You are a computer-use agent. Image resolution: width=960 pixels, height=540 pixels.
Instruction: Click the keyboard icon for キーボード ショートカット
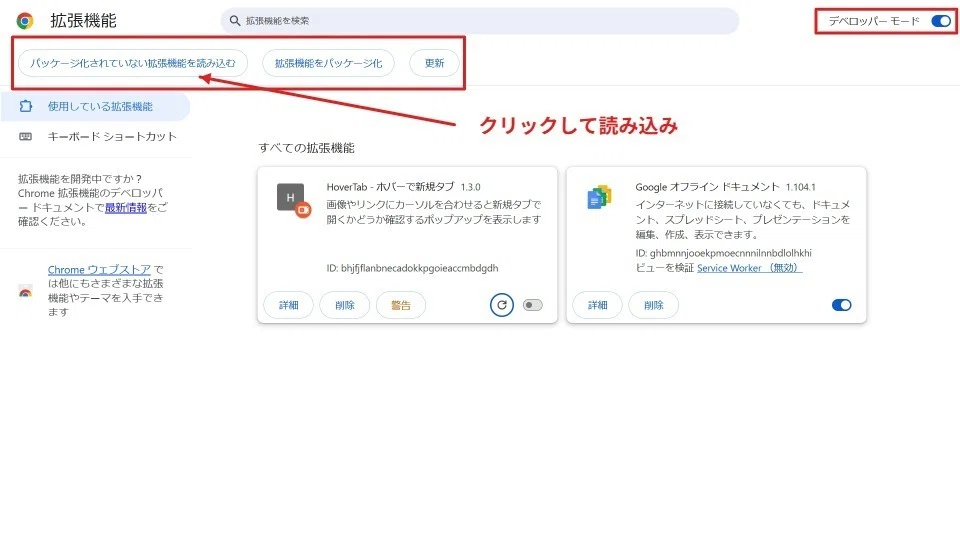[26, 137]
